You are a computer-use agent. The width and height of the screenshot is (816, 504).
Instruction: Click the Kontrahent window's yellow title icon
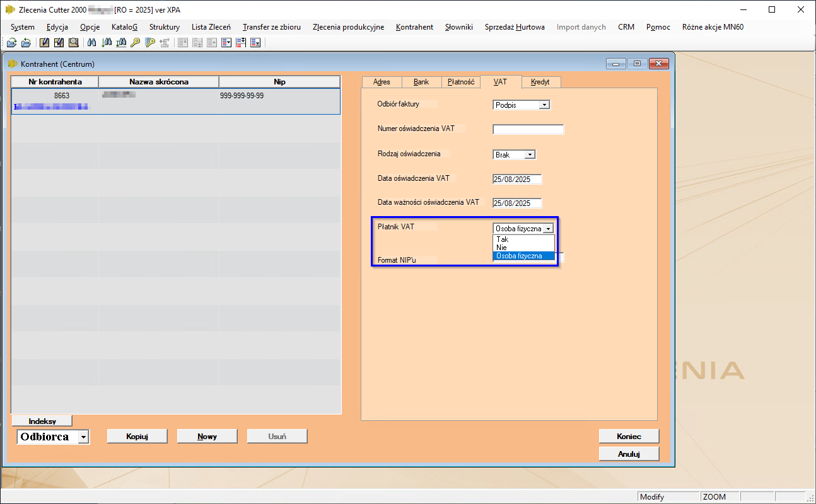13,64
